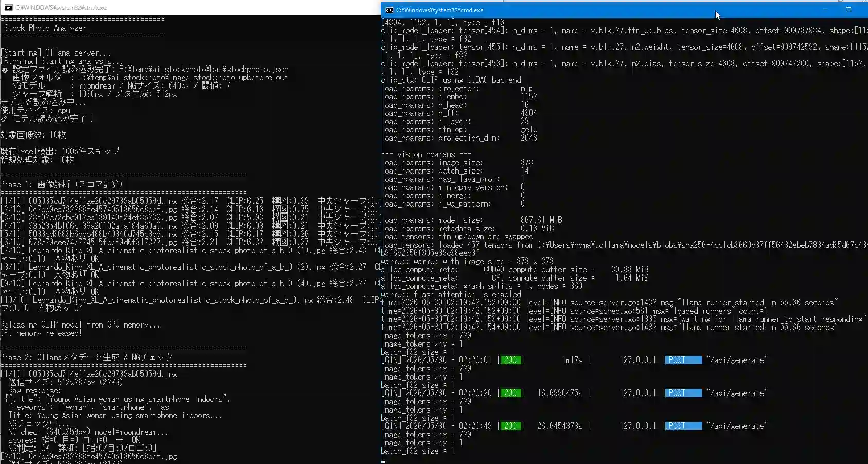The image size is (868, 464).
Task: Click the 'projection_dim: 2048' line
Action: pyautogui.click(x=459, y=138)
